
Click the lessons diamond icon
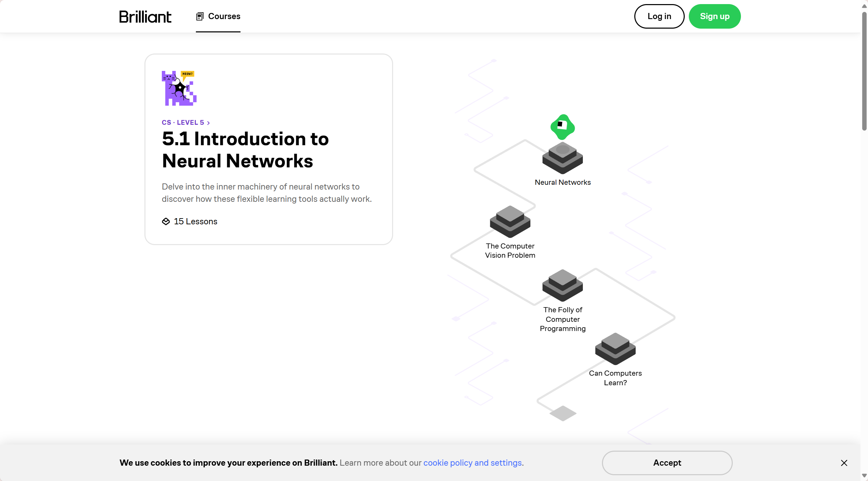[166, 222]
